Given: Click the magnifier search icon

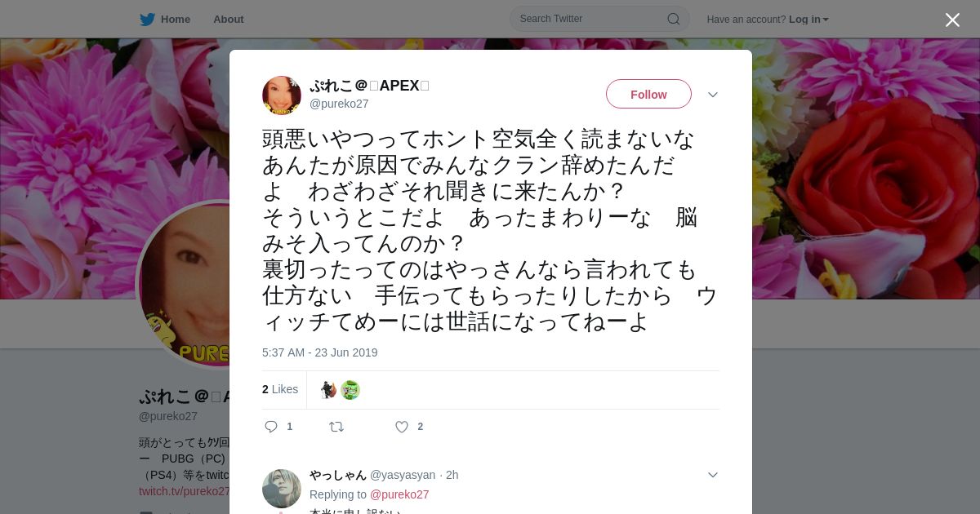Looking at the screenshot, I should tap(674, 19).
